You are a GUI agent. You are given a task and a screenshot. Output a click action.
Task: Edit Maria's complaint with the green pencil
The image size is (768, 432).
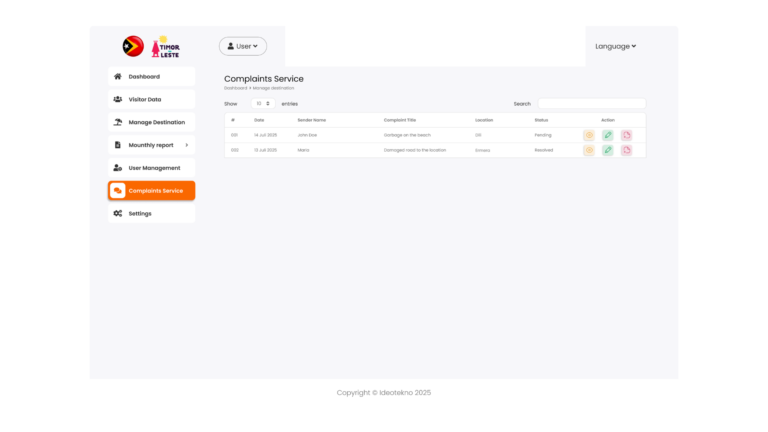[x=607, y=150]
